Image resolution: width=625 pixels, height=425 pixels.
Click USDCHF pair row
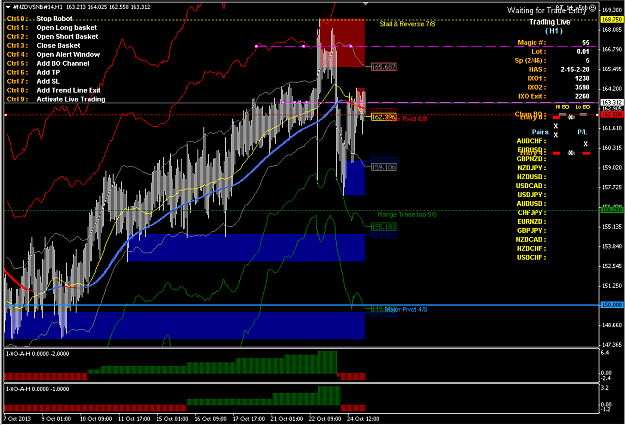pos(531,258)
